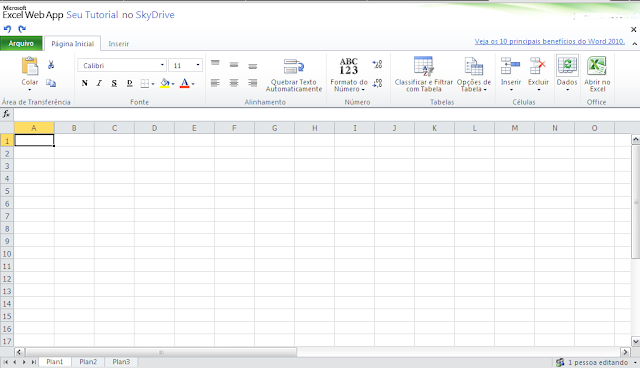Viewport: 640px width, 368px height.
Task: Click horizontal scrollbar right arrow
Action: (x=625, y=352)
